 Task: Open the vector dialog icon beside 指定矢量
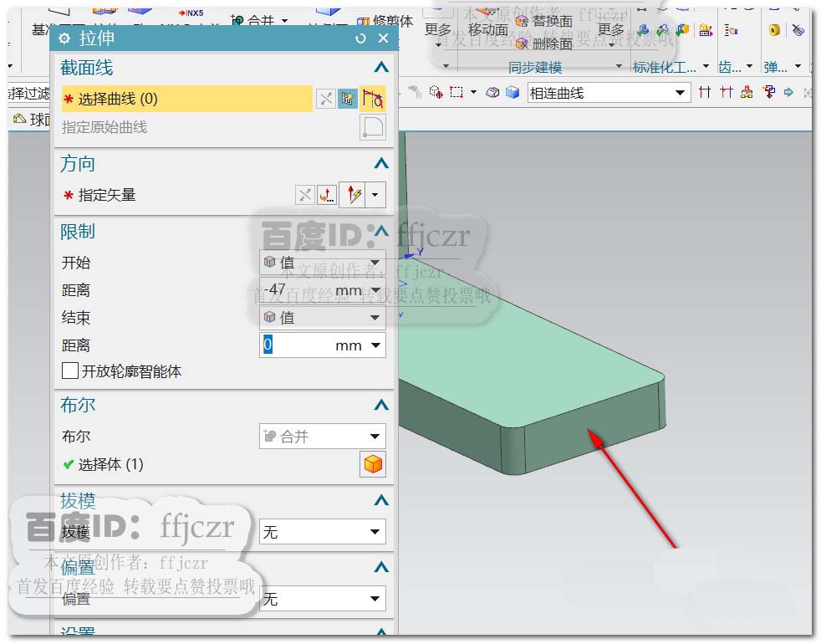click(327, 195)
